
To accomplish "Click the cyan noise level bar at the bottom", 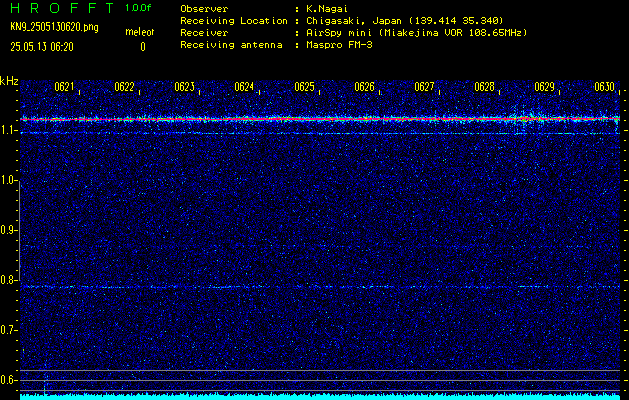I will click(x=320, y=397).
